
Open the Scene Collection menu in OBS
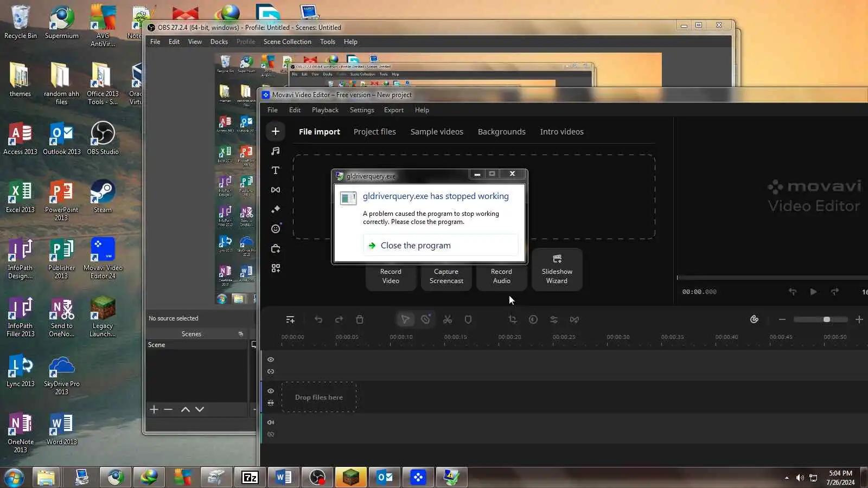pyautogui.click(x=288, y=42)
